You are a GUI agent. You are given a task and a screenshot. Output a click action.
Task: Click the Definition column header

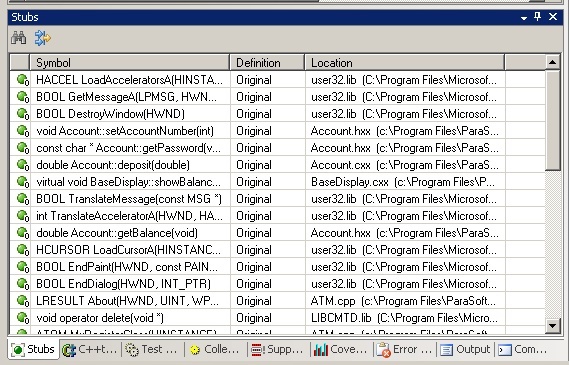pos(267,63)
